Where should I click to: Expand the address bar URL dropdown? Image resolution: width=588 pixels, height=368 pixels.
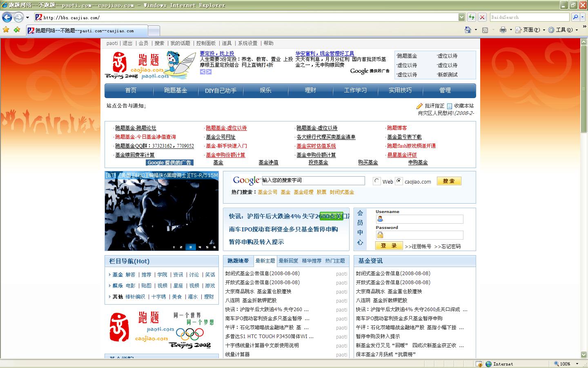click(461, 17)
